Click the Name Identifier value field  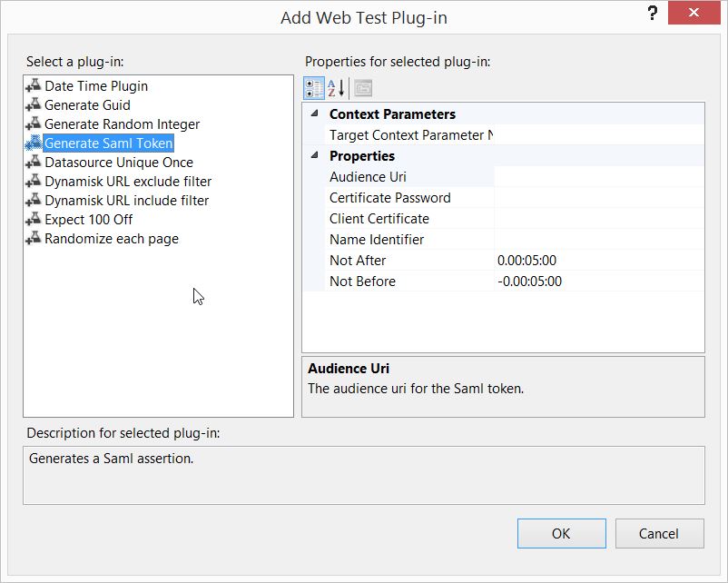tap(599, 239)
